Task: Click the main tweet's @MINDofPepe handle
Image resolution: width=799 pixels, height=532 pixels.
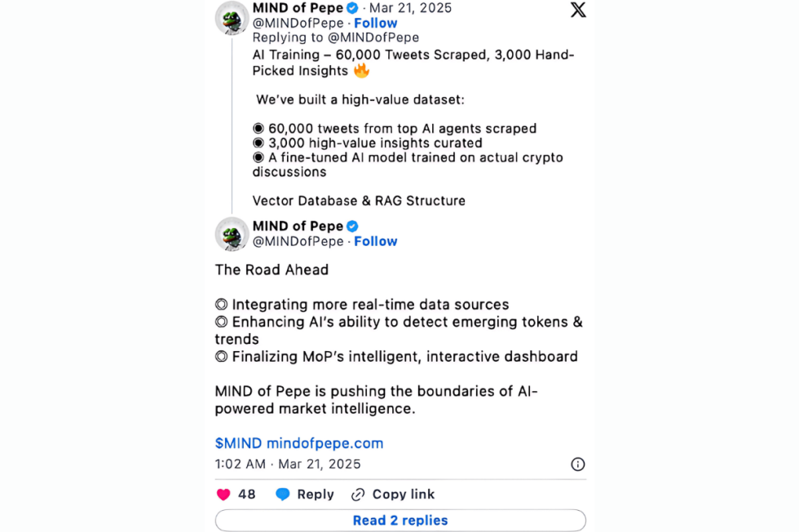Action: pyautogui.click(x=298, y=241)
